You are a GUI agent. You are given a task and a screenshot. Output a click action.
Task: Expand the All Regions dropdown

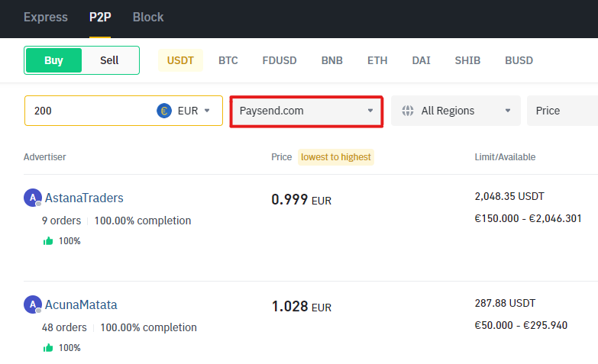[x=456, y=111]
